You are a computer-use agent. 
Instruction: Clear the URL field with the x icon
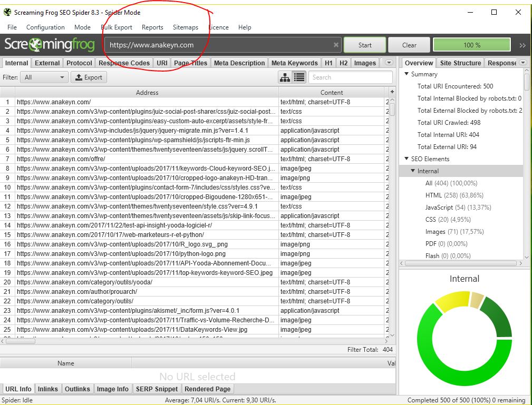click(x=336, y=45)
